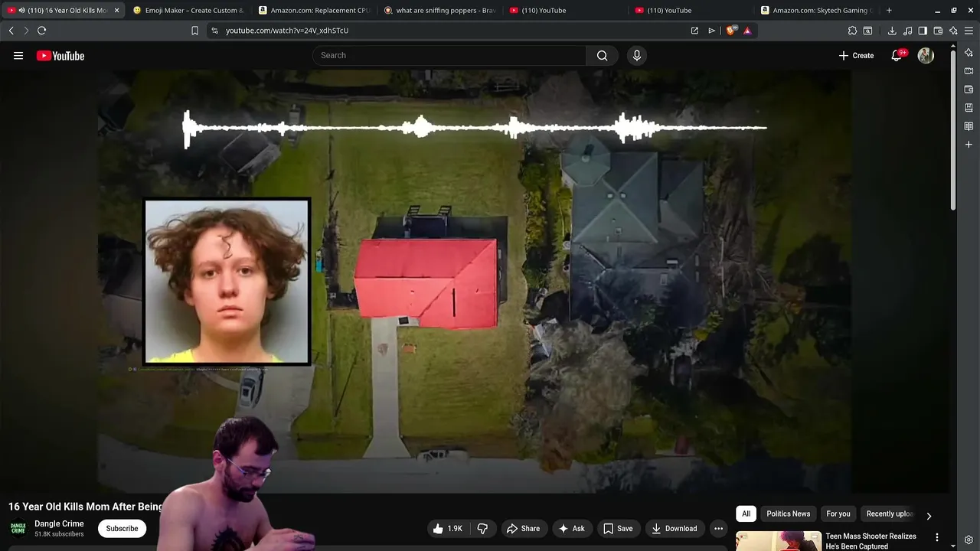Image resolution: width=980 pixels, height=551 pixels.
Task: Click the open-in-app icon in address bar
Action: coord(694,31)
